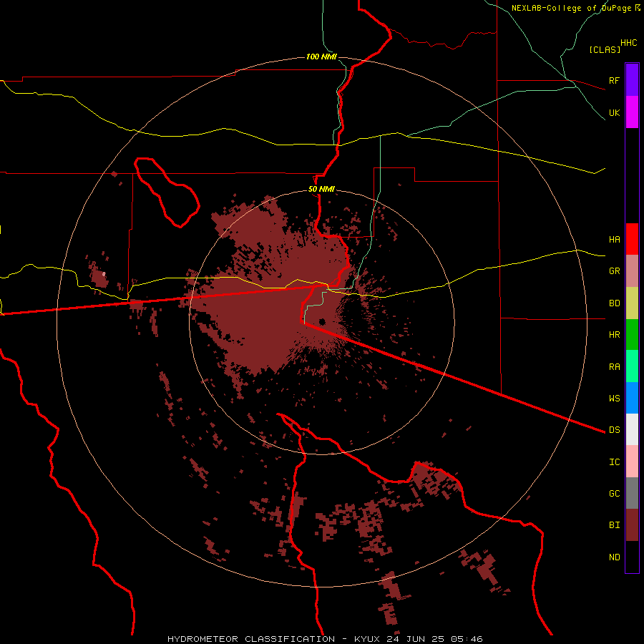Image resolution: width=644 pixels, height=644 pixels.
Task: Click the 50 NMI range ring label
Action: (321, 190)
